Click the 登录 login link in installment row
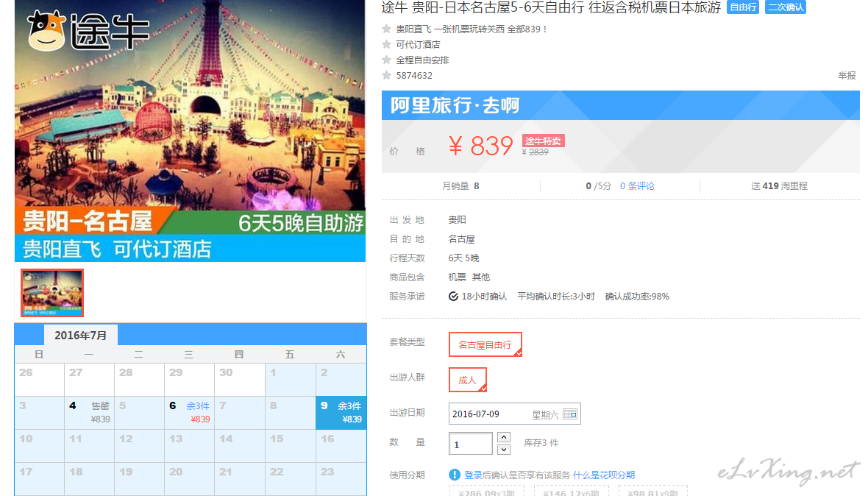 click(x=473, y=475)
